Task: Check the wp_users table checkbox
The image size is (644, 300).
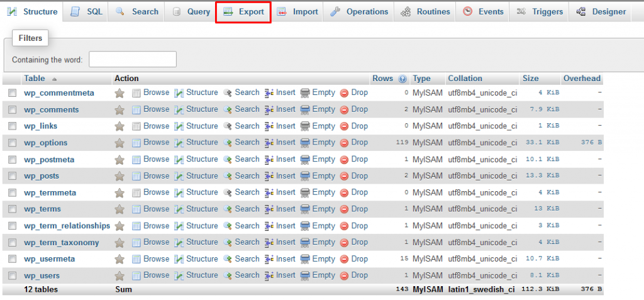Action: click(13, 275)
